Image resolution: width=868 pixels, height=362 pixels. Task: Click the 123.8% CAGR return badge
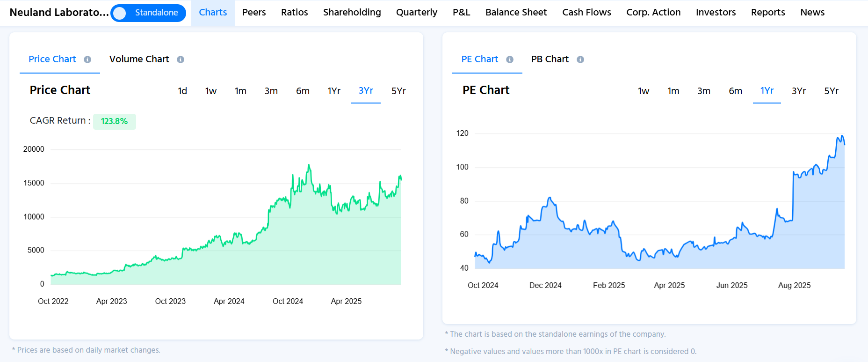coord(115,121)
